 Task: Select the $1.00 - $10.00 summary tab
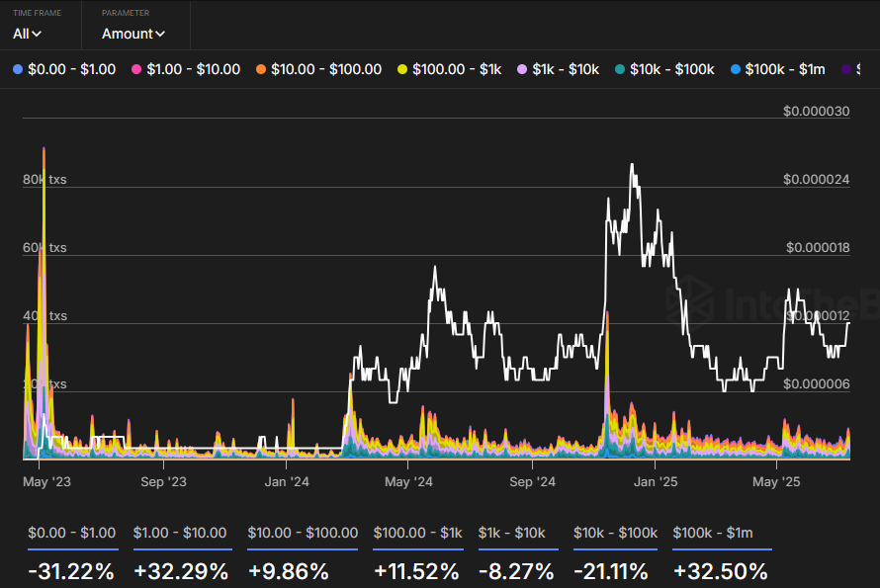point(180,533)
